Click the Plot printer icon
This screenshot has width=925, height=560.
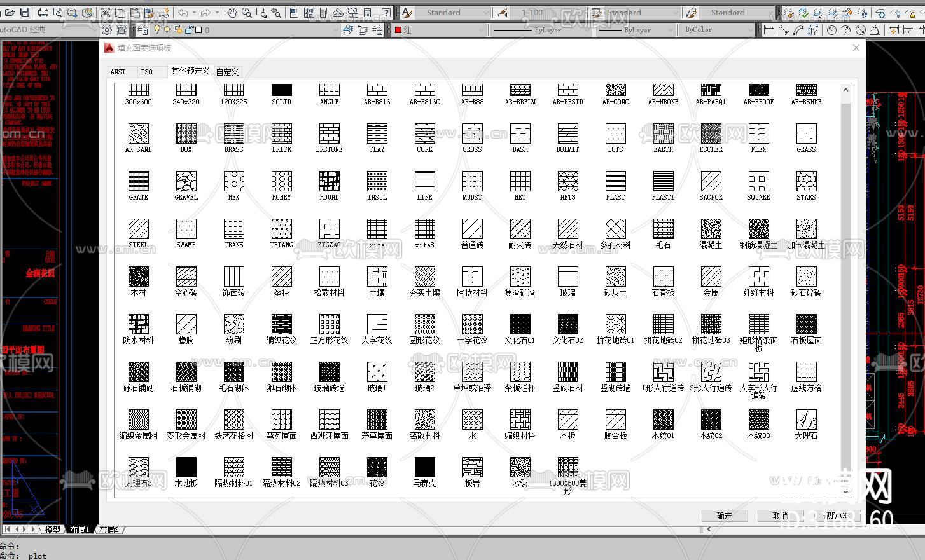point(43,12)
